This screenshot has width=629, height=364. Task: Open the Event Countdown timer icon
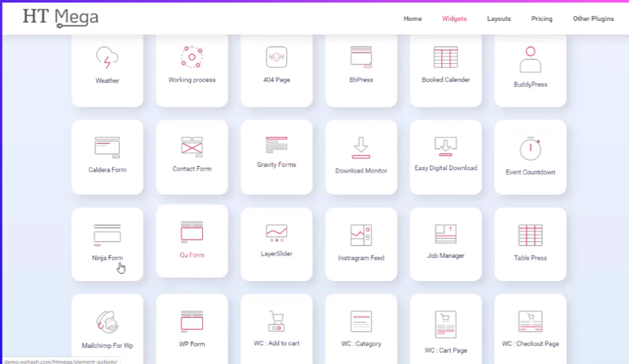click(531, 148)
